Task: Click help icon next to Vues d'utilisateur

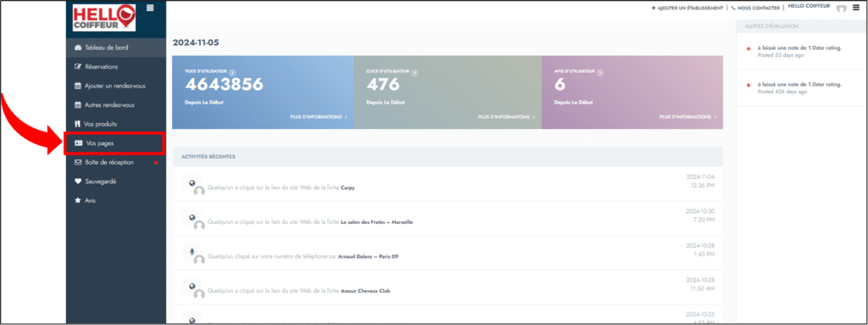Action: tap(232, 72)
